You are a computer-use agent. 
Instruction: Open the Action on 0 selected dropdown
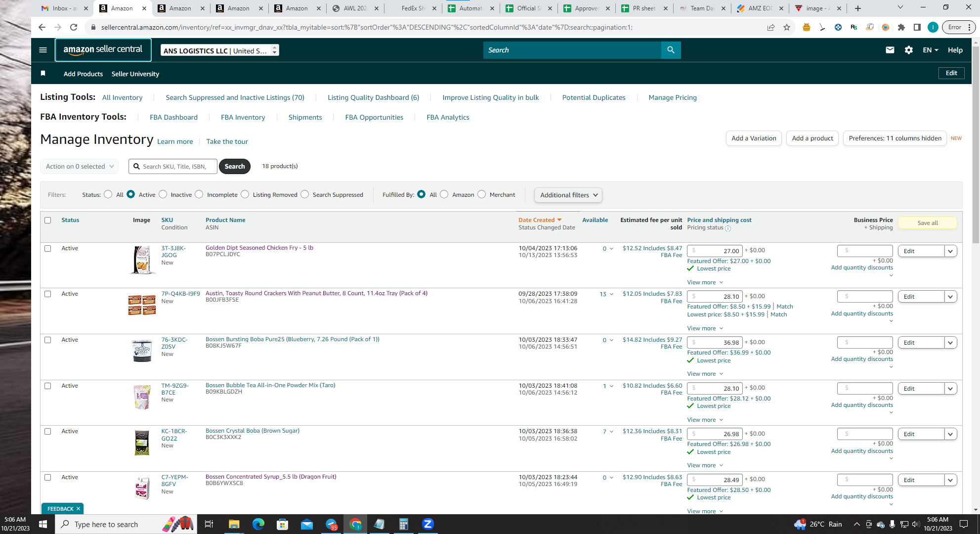tap(79, 166)
